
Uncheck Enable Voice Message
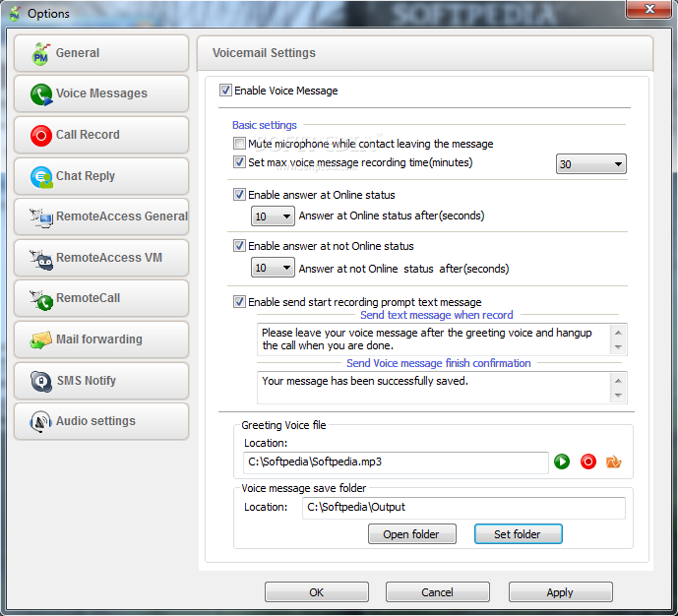pyautogui.click(x=225, y=90)
